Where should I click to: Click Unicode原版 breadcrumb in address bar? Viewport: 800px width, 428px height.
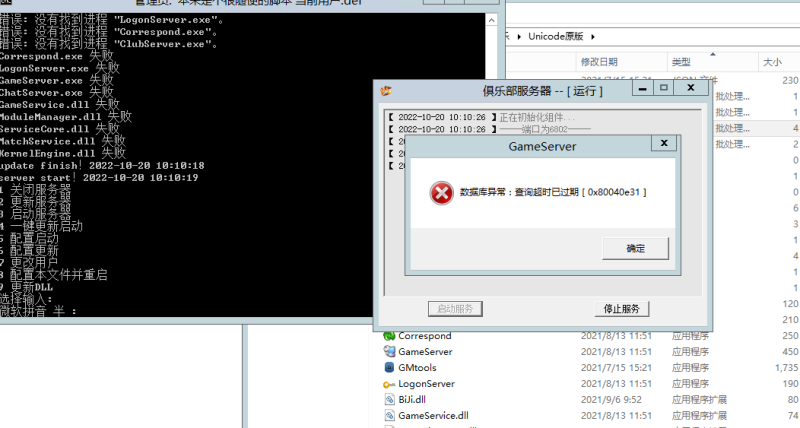tap(555, 36)
